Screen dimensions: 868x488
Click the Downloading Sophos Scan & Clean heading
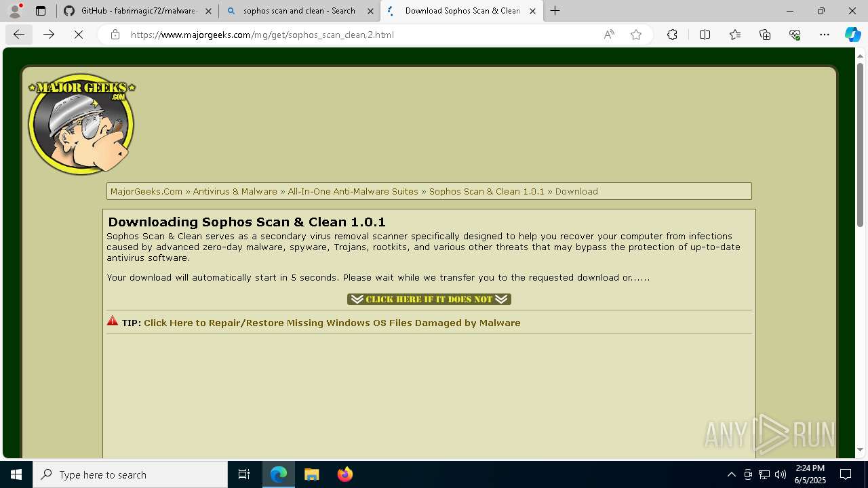point(247,222)
